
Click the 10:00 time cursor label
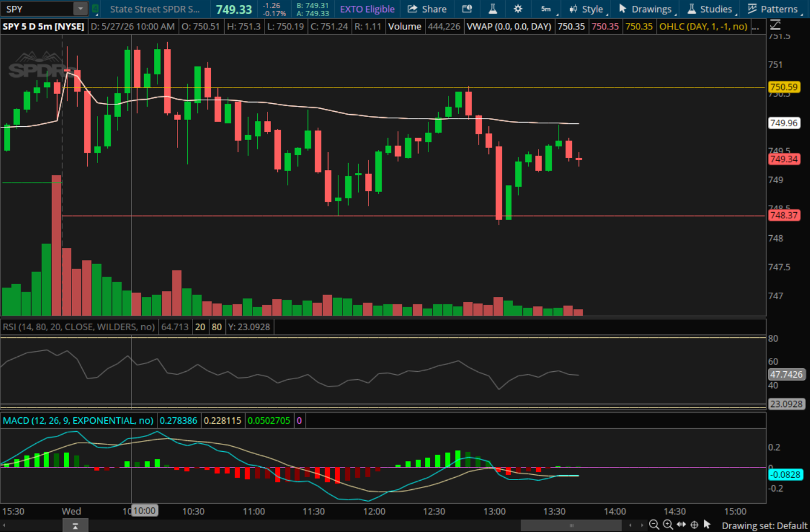pyautogui.click(x=144, y=511)
